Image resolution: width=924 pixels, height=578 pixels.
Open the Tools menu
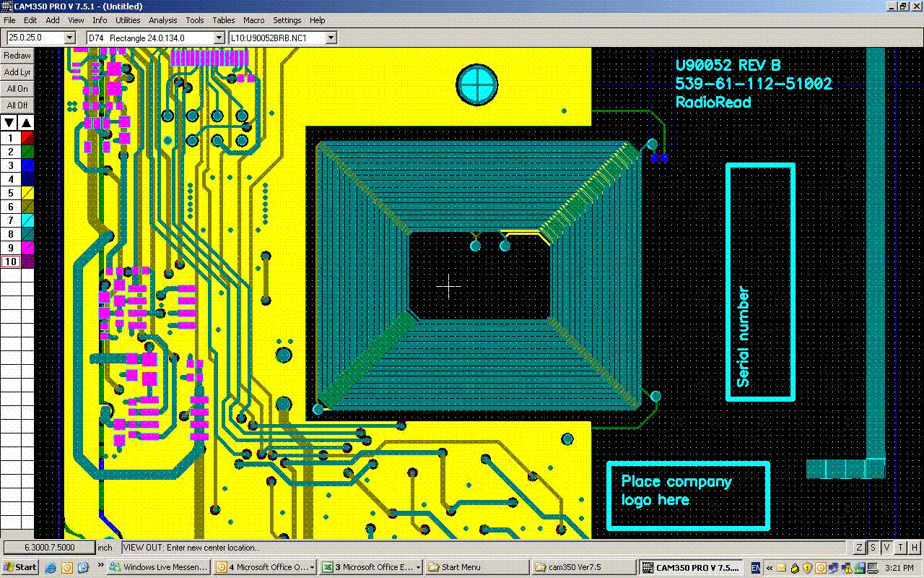(x=195, y=20)
